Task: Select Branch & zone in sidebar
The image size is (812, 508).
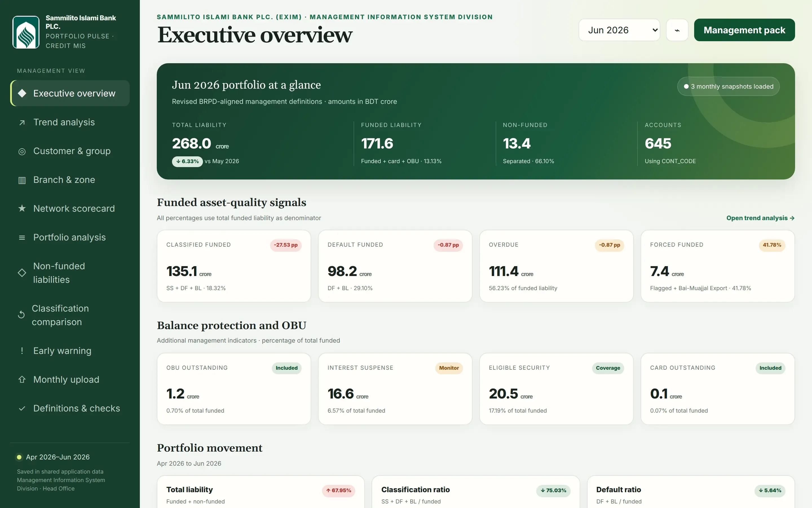Action: [x=70, y=180]
